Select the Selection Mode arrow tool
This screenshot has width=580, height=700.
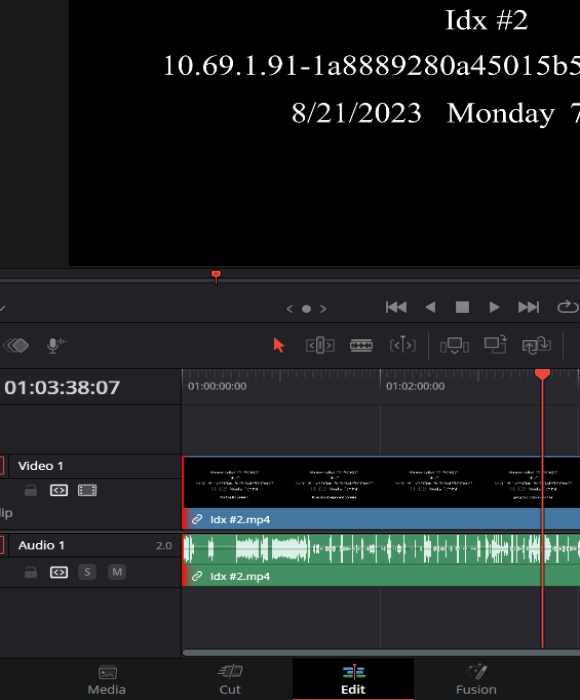coord(279,345)
